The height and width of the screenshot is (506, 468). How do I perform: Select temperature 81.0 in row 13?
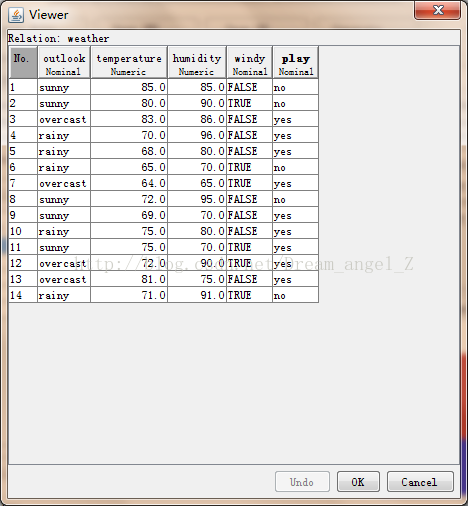click(129, 279)
